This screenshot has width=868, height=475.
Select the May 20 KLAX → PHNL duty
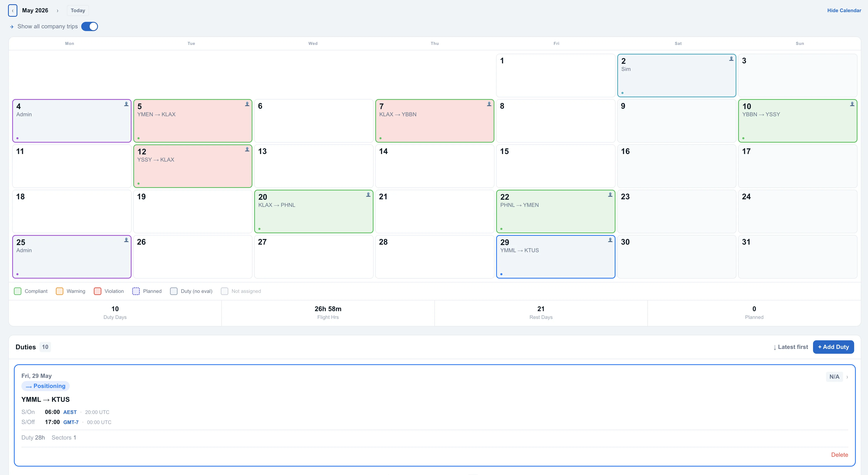[314, 211]
